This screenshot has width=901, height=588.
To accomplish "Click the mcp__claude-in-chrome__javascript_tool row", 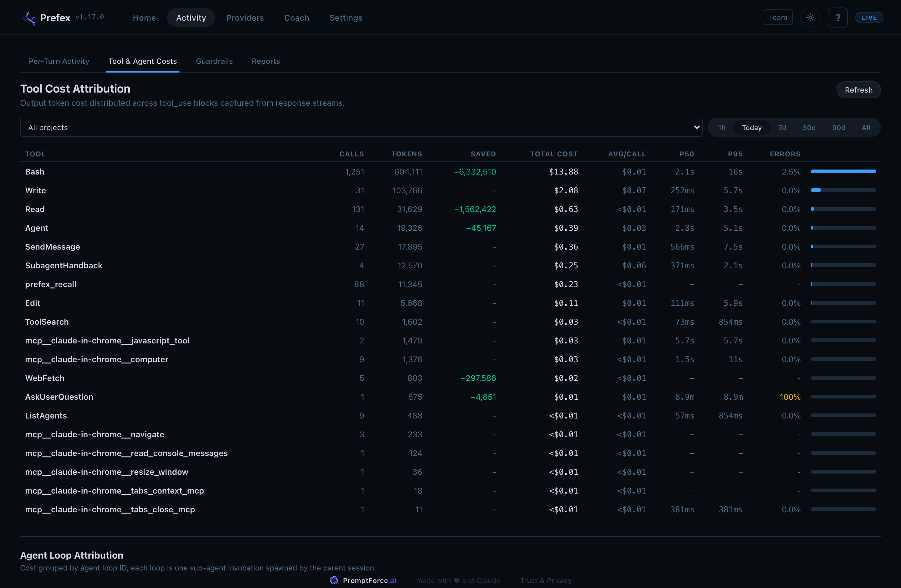I will 107,341.
